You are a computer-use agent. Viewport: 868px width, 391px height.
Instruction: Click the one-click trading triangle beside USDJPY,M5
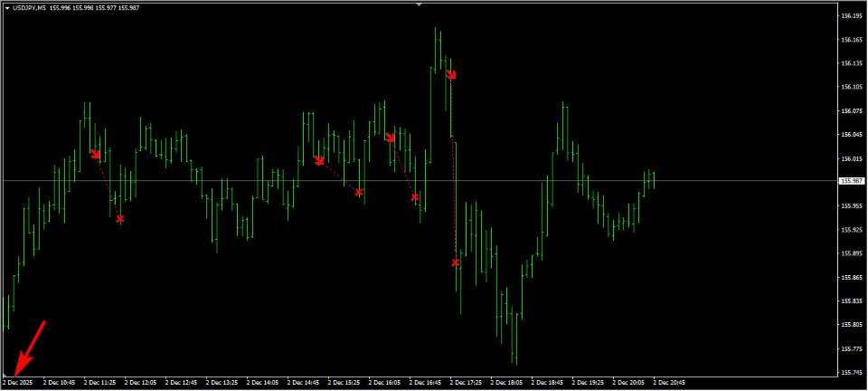(6, 8)
